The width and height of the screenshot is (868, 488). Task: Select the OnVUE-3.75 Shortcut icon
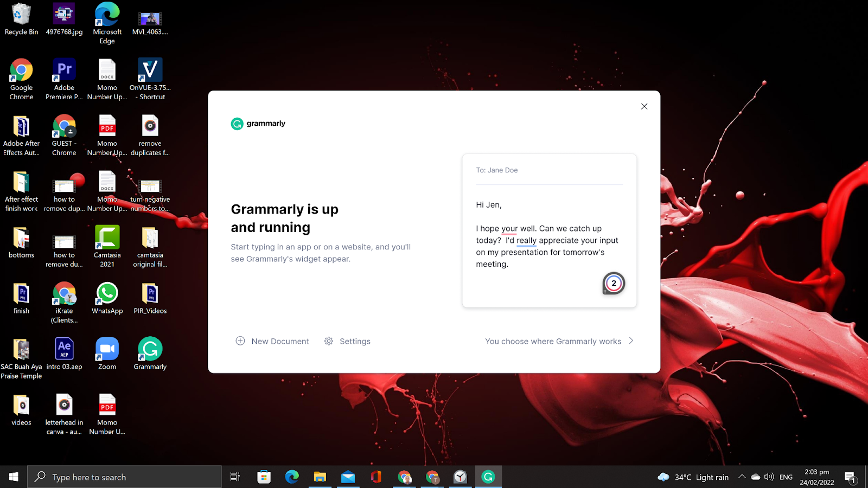click(x=150, y=79)
